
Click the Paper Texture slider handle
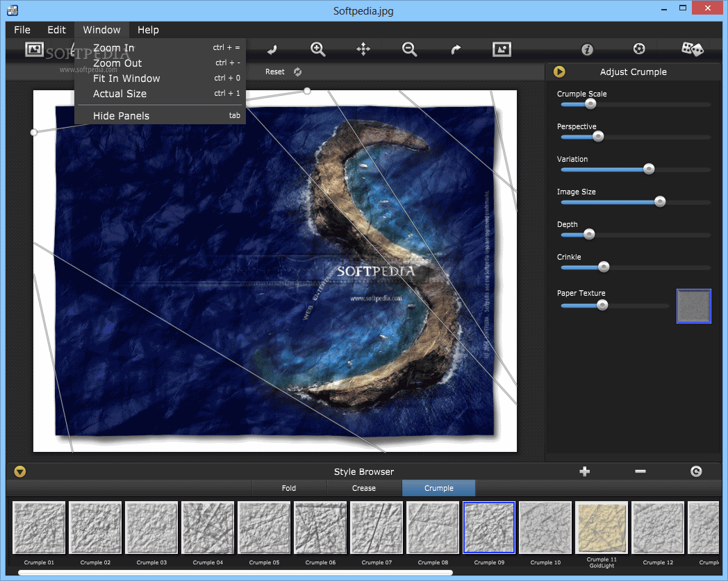(x=602, y=305)
